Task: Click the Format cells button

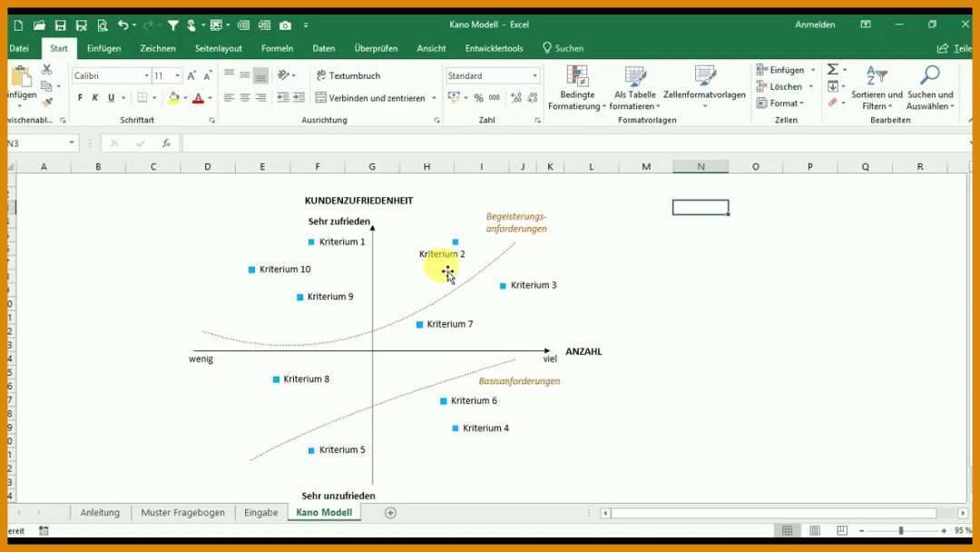Action: 780,103
